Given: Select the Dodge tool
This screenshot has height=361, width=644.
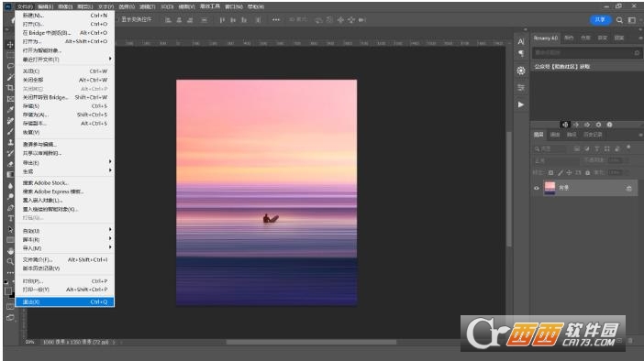Looking at the screenshot, I should pos(10,196).
